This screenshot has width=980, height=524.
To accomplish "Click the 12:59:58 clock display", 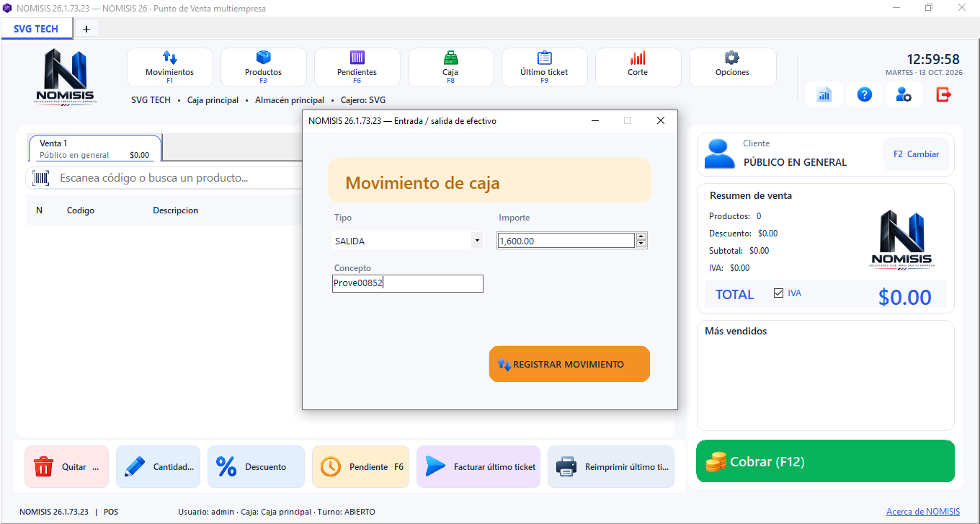I will 933,60.
